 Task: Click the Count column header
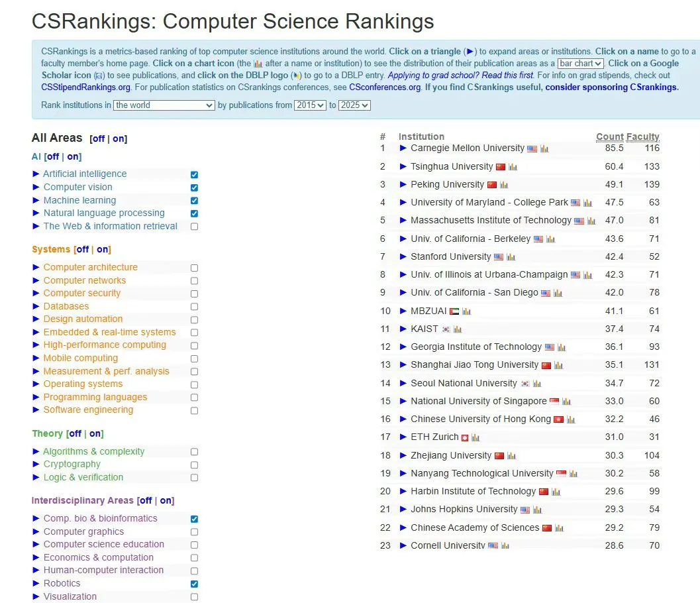point(609,137)
